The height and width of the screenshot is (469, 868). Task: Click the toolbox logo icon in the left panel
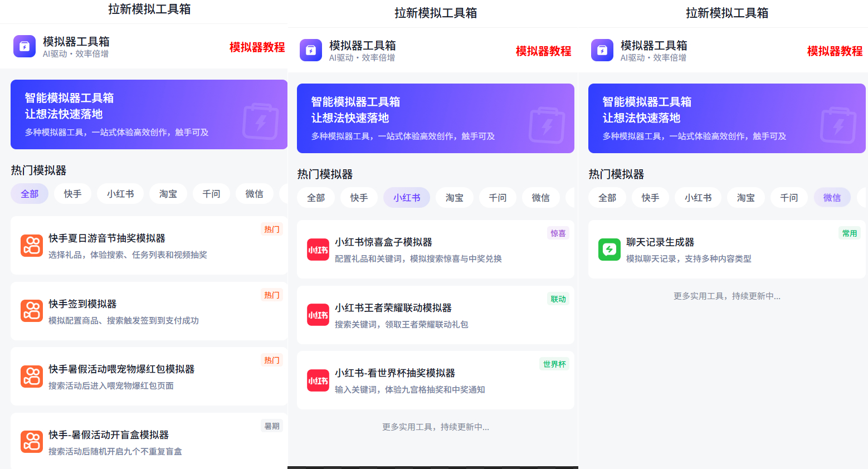(x=25, y=47)
